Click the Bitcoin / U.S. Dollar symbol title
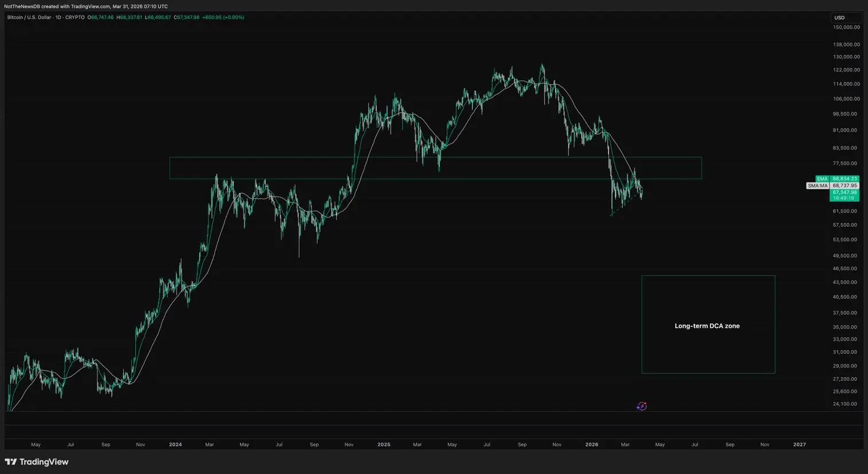The width and height of the screenshot is (868, 474). pos(46,17)
